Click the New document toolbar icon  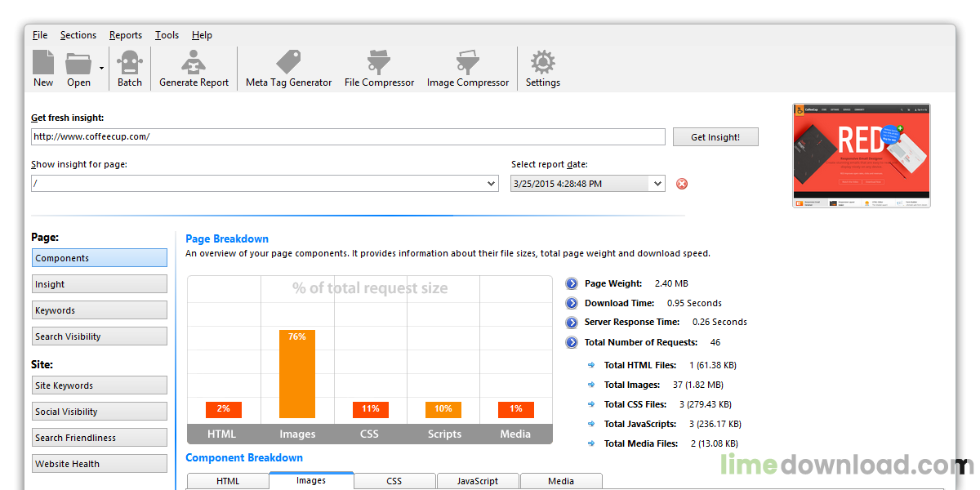(x=43, y=64)
